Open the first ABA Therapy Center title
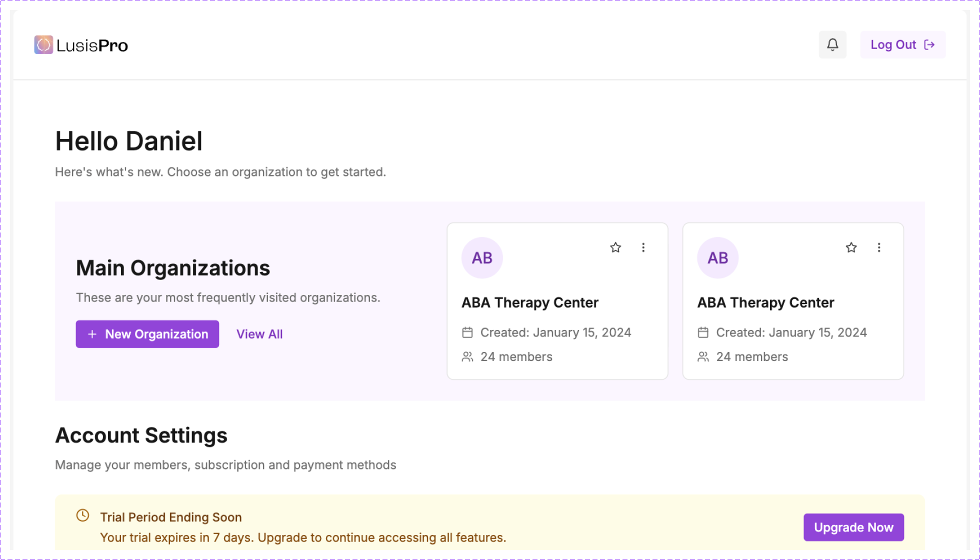 529,302
